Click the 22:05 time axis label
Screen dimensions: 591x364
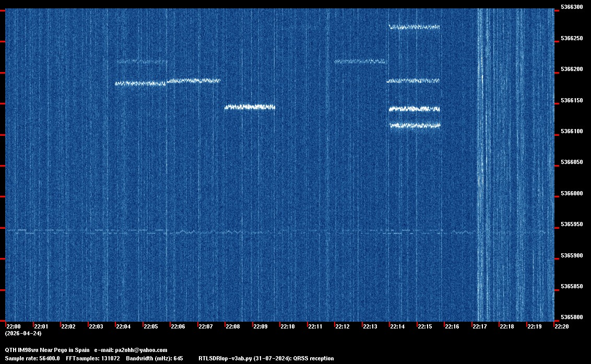point(151,326)
